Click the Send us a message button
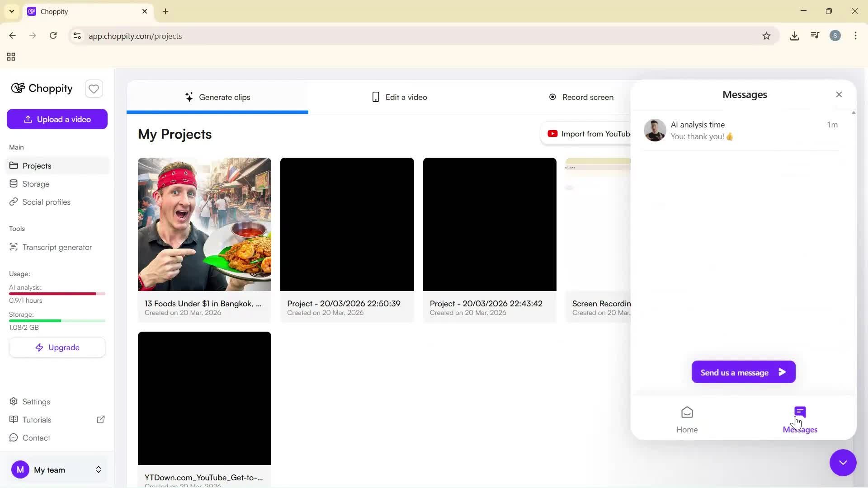 743,372
